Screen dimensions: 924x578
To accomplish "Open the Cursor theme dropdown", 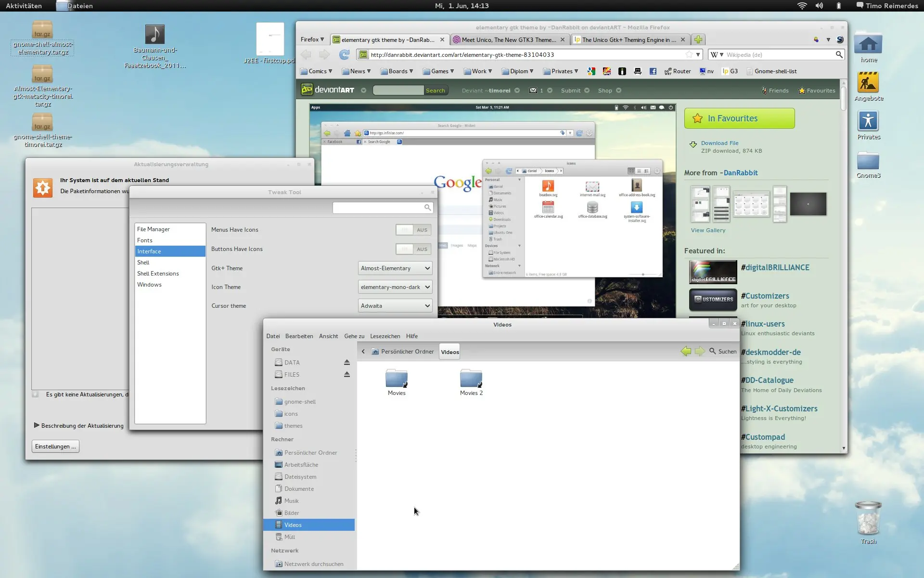I will (x=395, y=306).
